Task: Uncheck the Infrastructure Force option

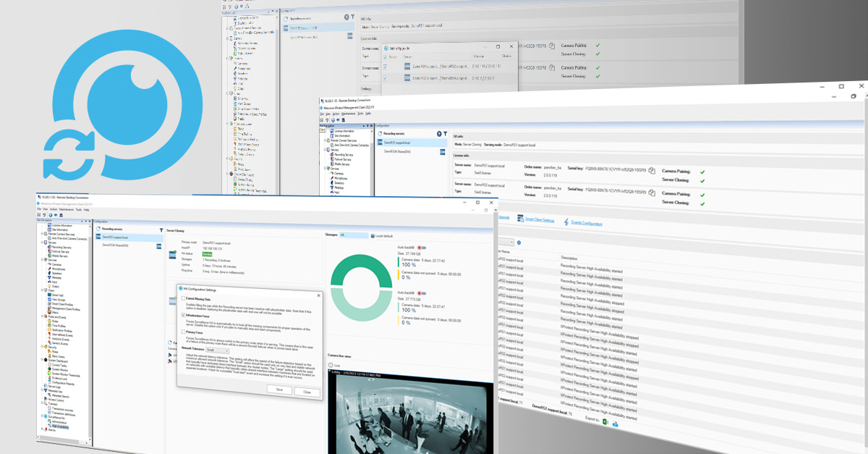Action: pyautogui.click(x=182, y=315)
